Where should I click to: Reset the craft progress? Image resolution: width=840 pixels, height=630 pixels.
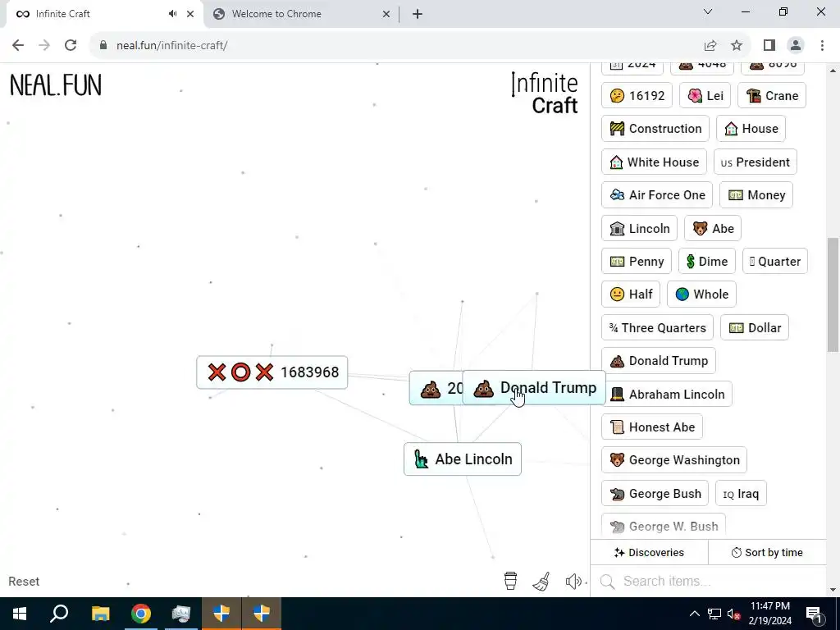point(24,582)
